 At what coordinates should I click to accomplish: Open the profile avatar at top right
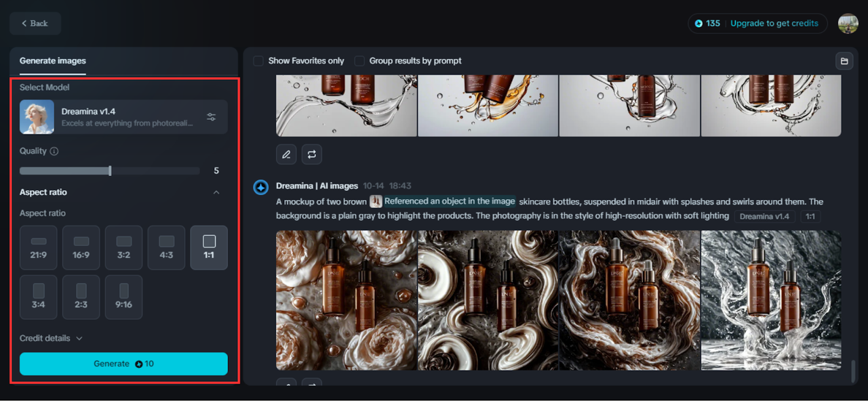[x=848, y=22]
